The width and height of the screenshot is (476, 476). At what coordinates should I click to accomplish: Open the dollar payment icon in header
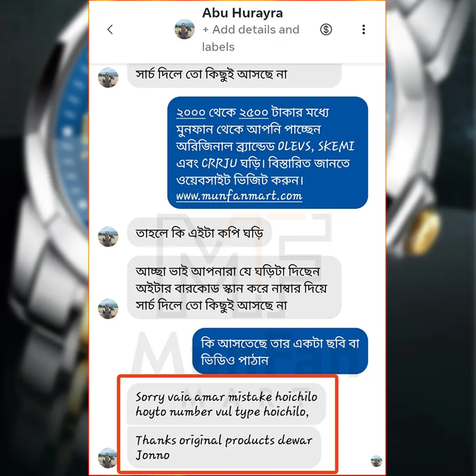[326, 30]
